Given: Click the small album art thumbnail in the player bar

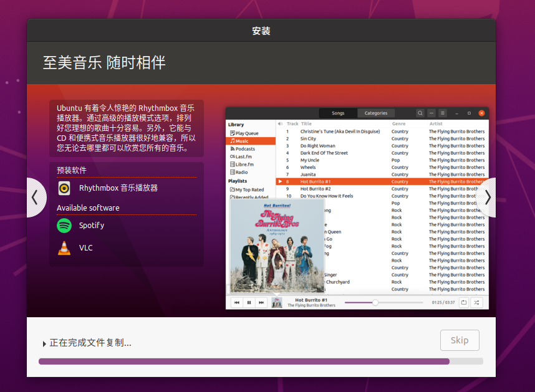Looking at the screenshot, I should pyautogui.click(x=277, y=303).
